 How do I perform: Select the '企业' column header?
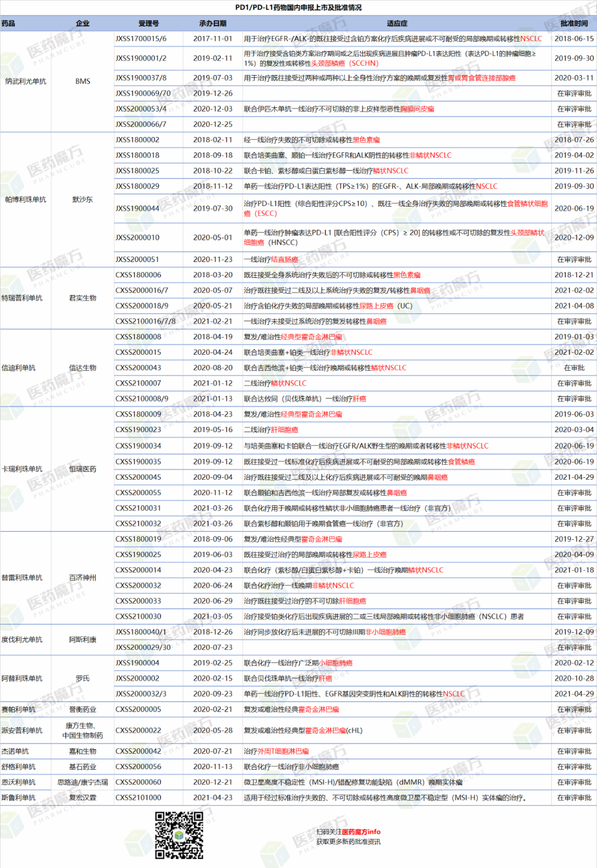[83, 24]
